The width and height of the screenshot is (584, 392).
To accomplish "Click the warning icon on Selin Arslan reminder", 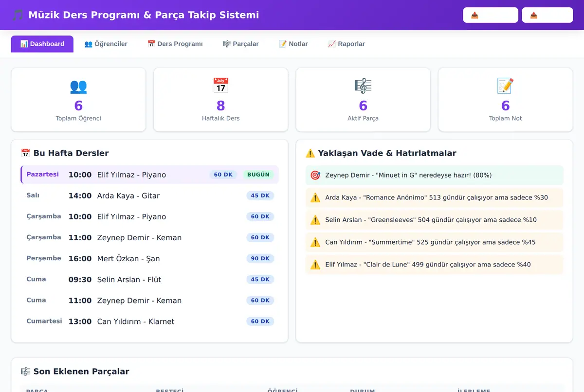I will (315, 220).
